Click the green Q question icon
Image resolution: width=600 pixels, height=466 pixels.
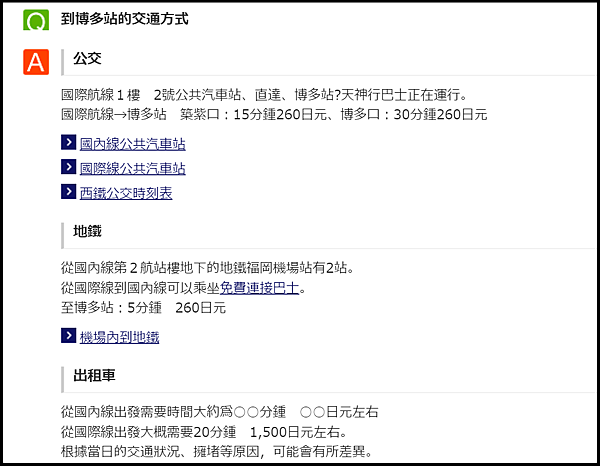(x=36, y=20)
